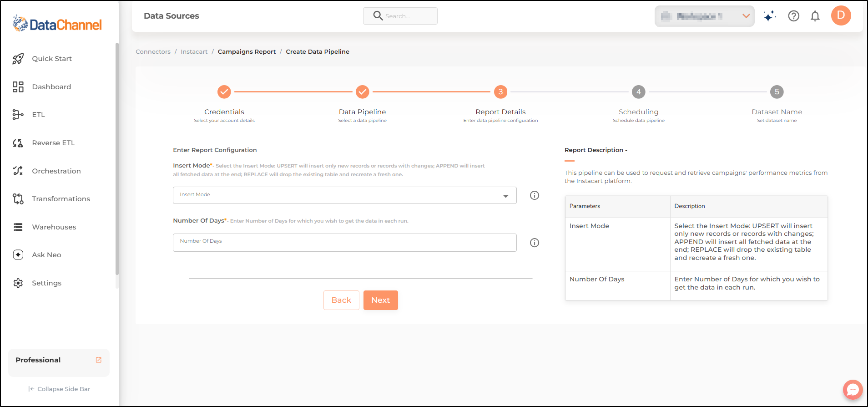The width and height of the screenshot is (868, 407).
Task: Click the Description column header
Action: coord(749,207)
